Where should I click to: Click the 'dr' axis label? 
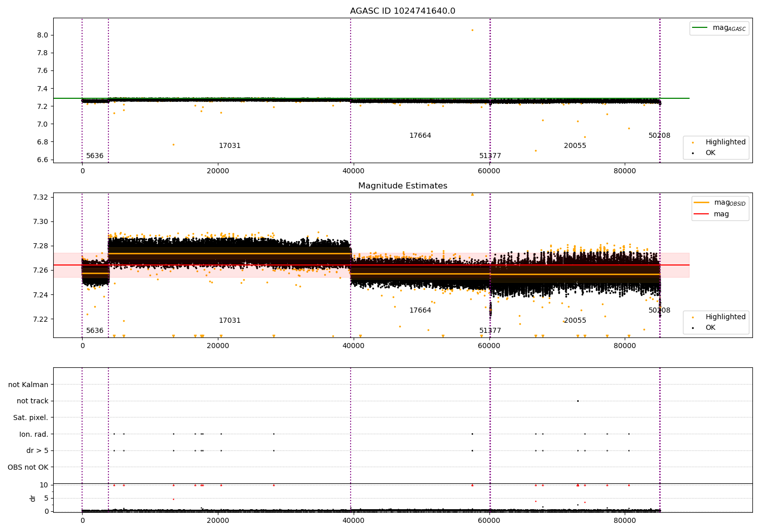coord(33,498)
